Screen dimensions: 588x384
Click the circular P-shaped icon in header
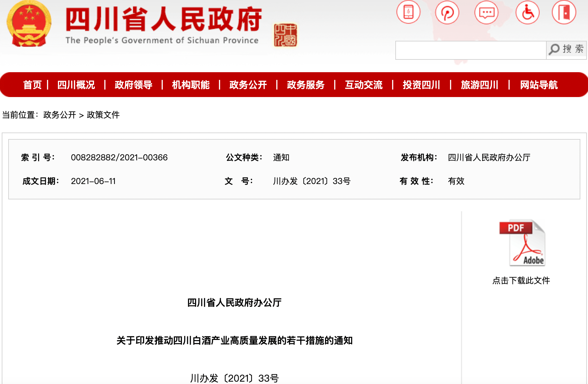coord(447,12)
